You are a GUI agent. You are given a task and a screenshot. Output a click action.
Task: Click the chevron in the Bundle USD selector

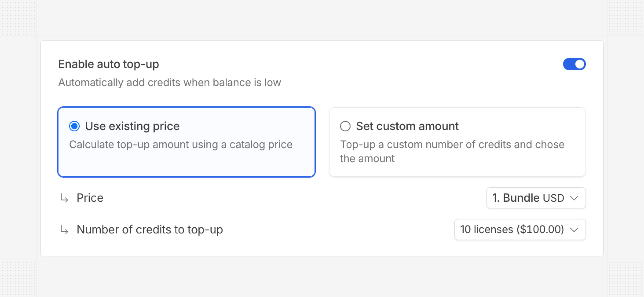click(574, 198)
